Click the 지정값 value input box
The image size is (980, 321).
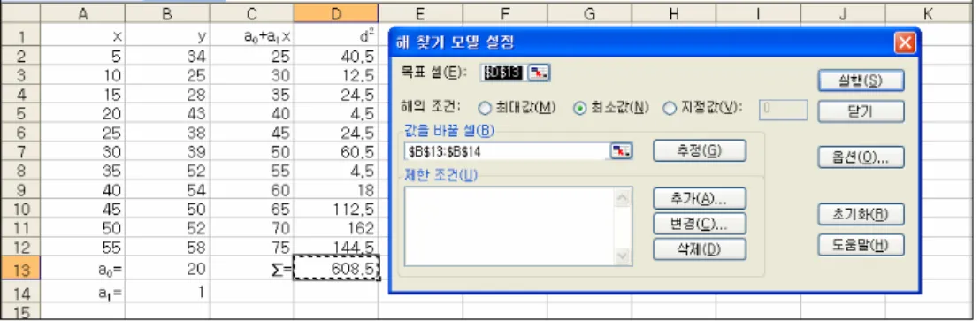click(x=783, y=109)
